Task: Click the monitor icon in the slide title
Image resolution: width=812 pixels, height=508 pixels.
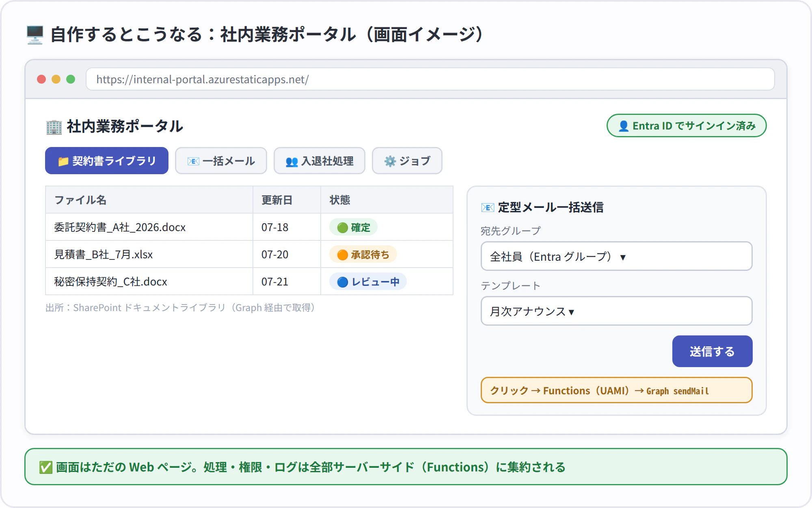Action: (x=35, y=35)
